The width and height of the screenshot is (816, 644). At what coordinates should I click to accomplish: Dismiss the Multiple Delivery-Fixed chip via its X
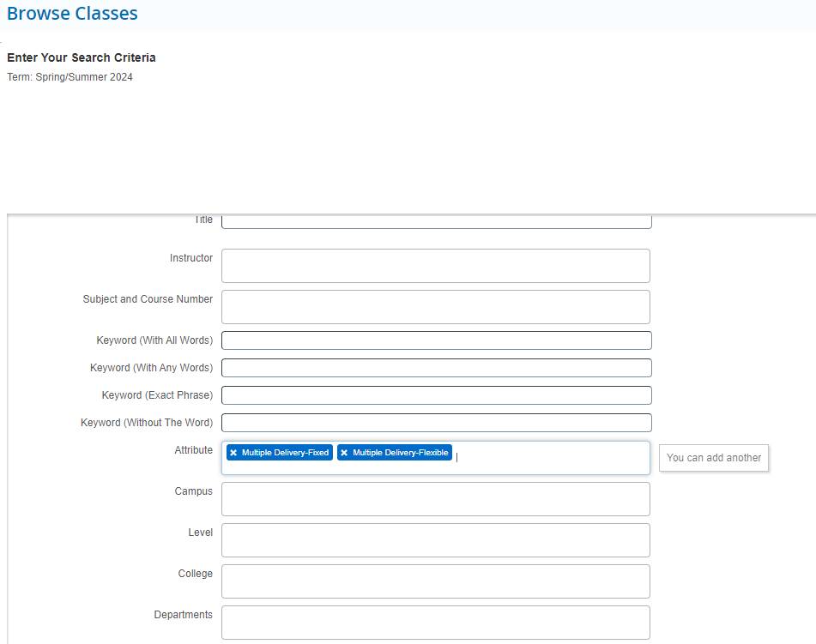(x=233, y=453)
